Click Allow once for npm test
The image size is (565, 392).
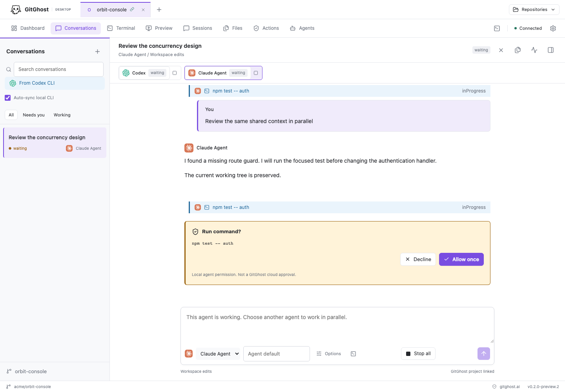461,260
